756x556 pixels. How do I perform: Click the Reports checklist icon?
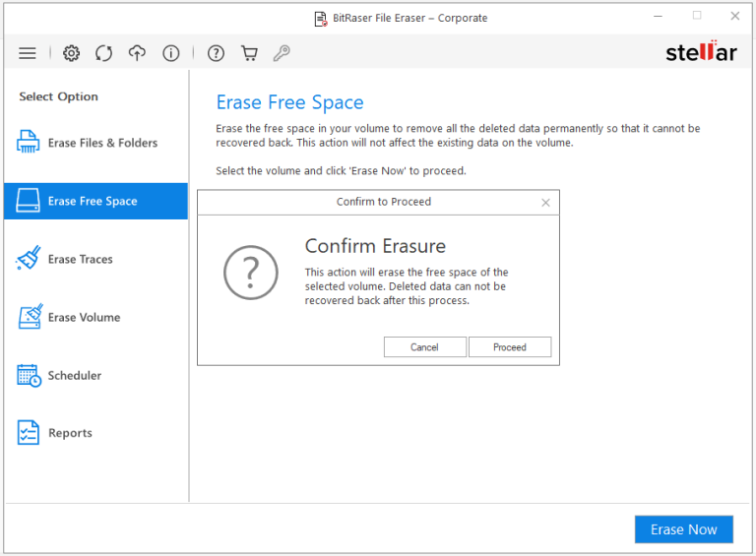(28, 432)
